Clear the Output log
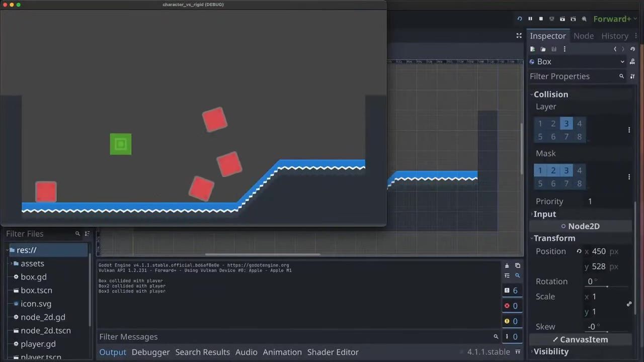Viewport: 644px width, 362px height. click(x=507, y=265)
